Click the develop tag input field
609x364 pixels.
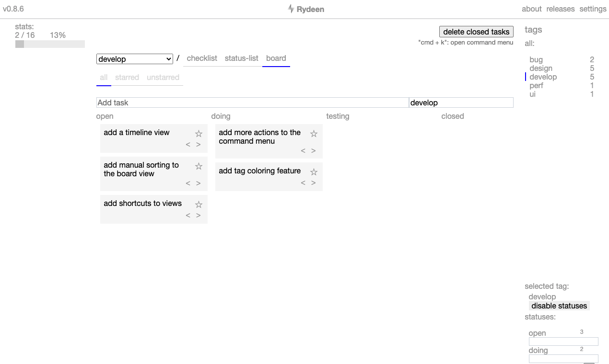pyautogui.click(x=461, y=102)
